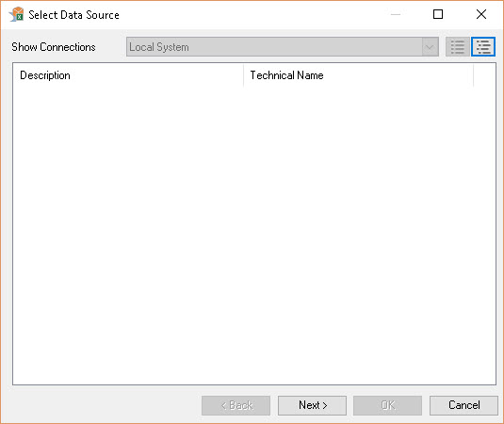Click the greyed-out OK button
This screenshot has width=504, height=424.
(x=387, y=405)
